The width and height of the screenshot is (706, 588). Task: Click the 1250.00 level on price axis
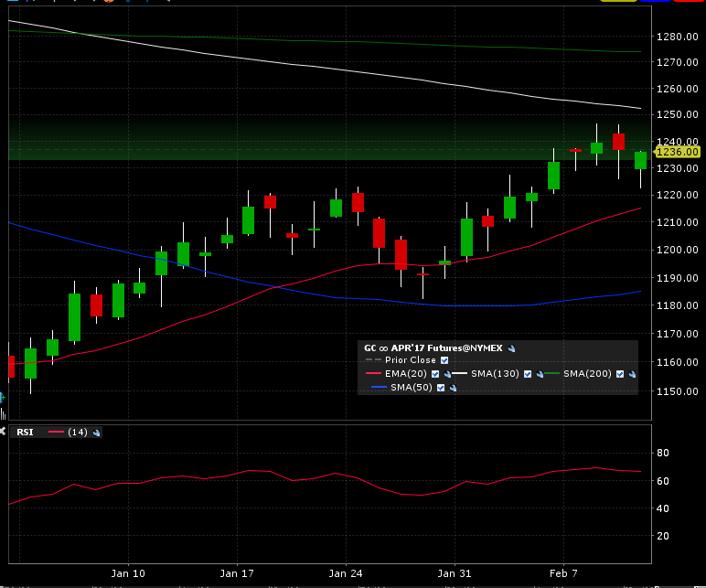click(677, 115)
